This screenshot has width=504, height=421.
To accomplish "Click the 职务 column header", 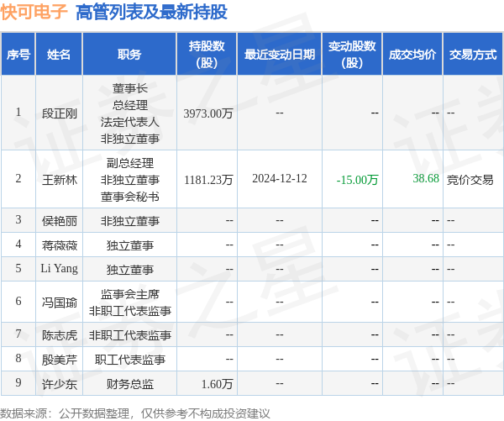I will [129, 55].
